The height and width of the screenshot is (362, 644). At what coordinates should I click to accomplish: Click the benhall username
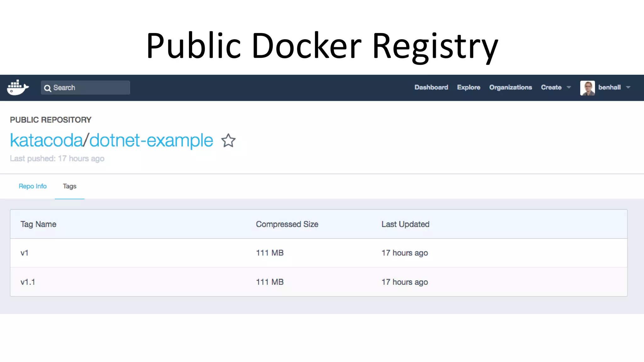click(x=609, y=87)
